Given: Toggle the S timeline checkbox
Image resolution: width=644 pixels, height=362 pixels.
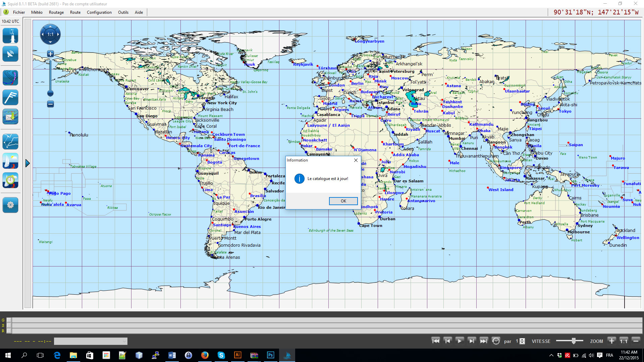Looking at the screenshot, I should 9,325.
